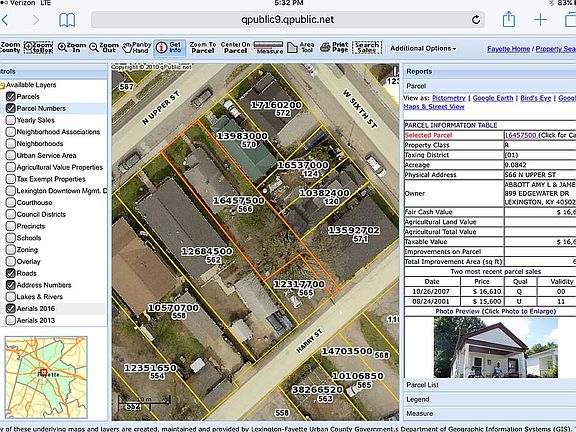
Task: Add new tab with plus icon
Action: (540, 19)
